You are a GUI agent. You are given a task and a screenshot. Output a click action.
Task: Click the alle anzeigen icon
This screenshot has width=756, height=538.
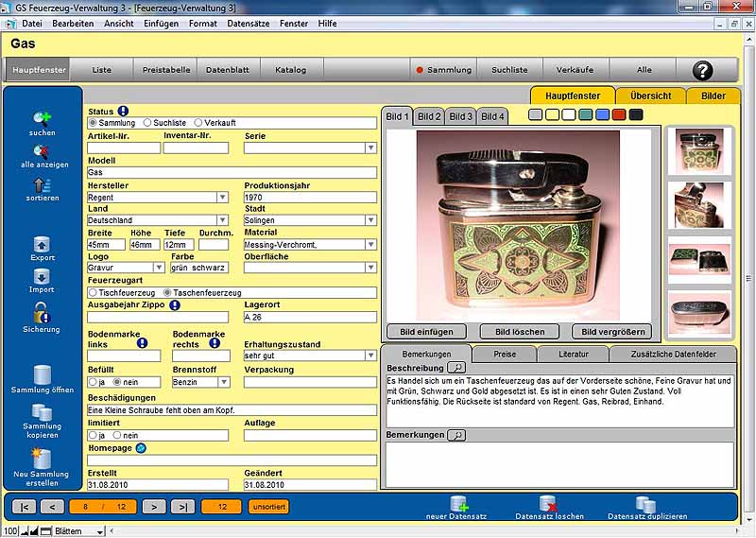[x=42, y=150]
